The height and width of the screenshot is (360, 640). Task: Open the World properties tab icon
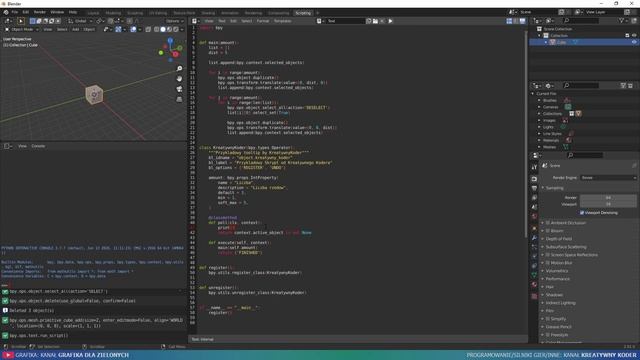(534, 216)
